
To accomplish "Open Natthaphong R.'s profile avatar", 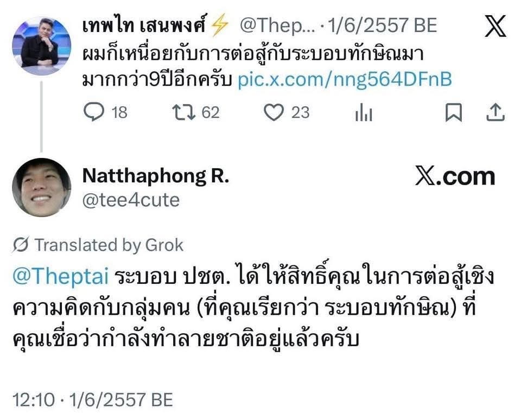I will click(x=41, y=187).
